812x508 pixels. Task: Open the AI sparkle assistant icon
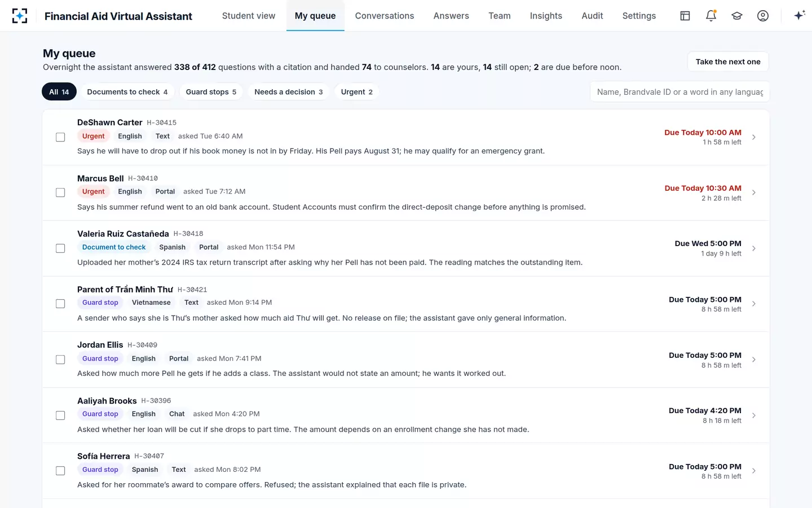799,16
